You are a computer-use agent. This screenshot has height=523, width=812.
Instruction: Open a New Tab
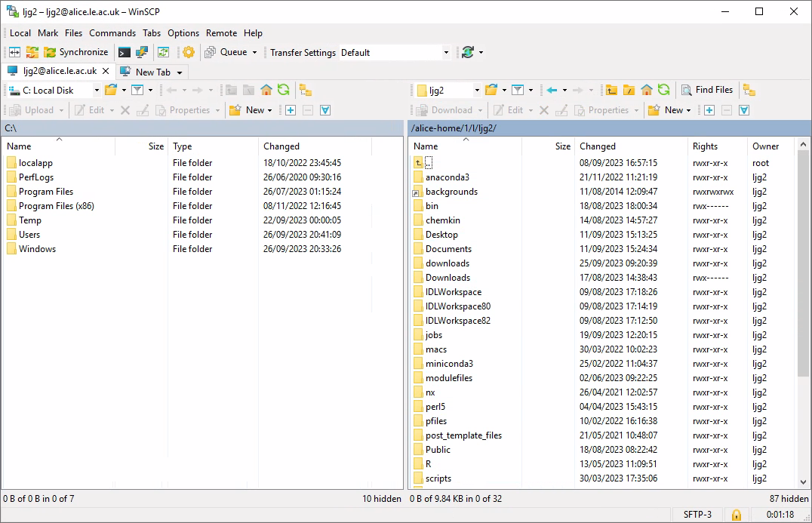pos(146,72)
